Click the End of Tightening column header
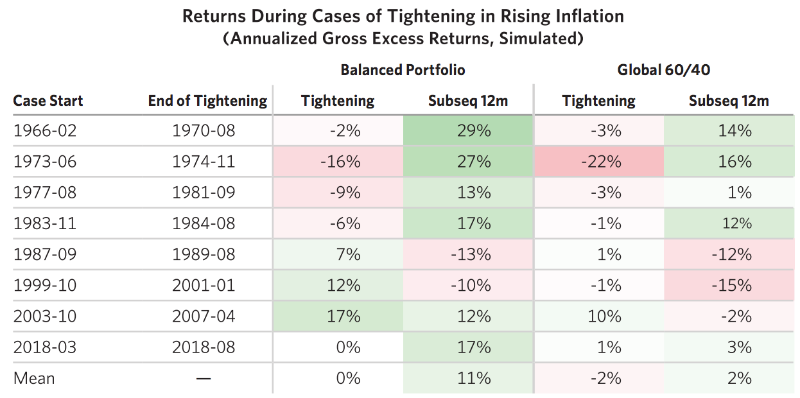Image resolution: width=800 pixels, height=398 pixels. 208,101
